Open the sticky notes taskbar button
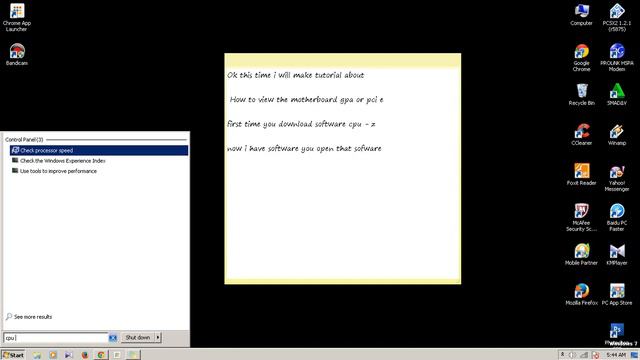 133,355
